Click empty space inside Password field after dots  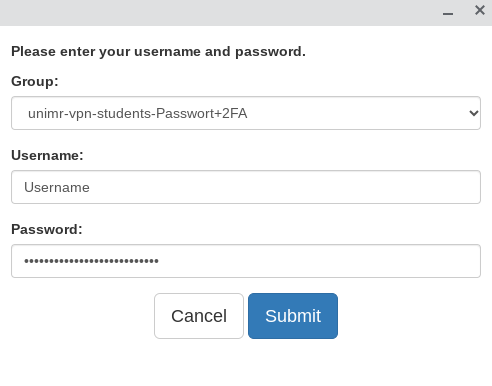pyautogui.click(x=317, y=261)
